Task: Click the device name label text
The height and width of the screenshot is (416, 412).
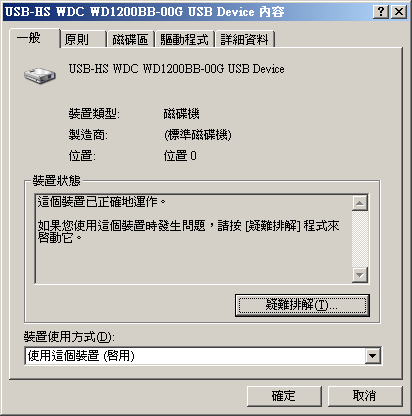Action: point(176,69)
